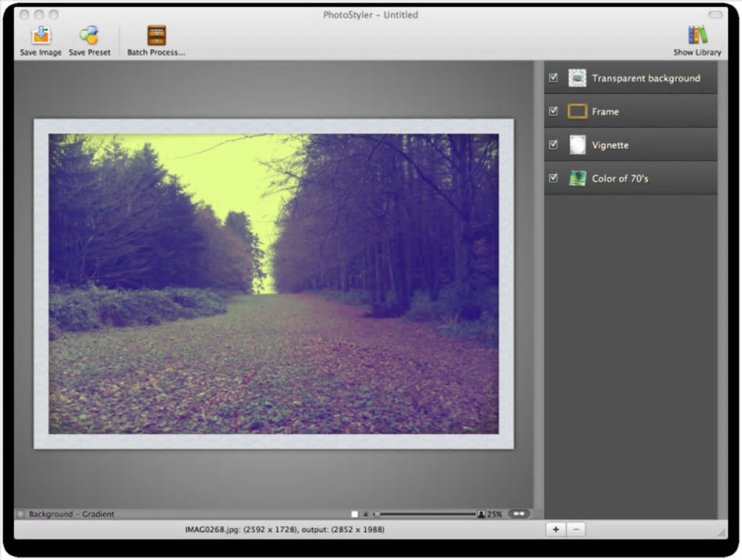Click the window resize grip corner
742x560 pixels.
(x=722, y=533)
